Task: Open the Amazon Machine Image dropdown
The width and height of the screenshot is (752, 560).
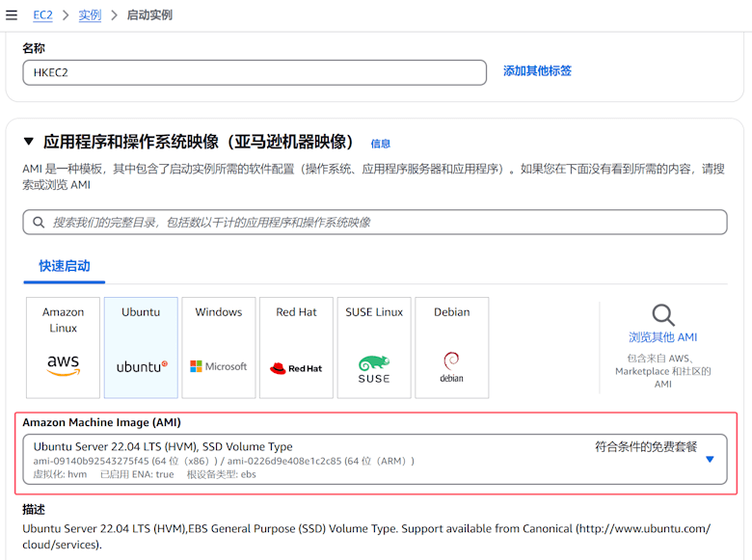Action: coord(375,460)
